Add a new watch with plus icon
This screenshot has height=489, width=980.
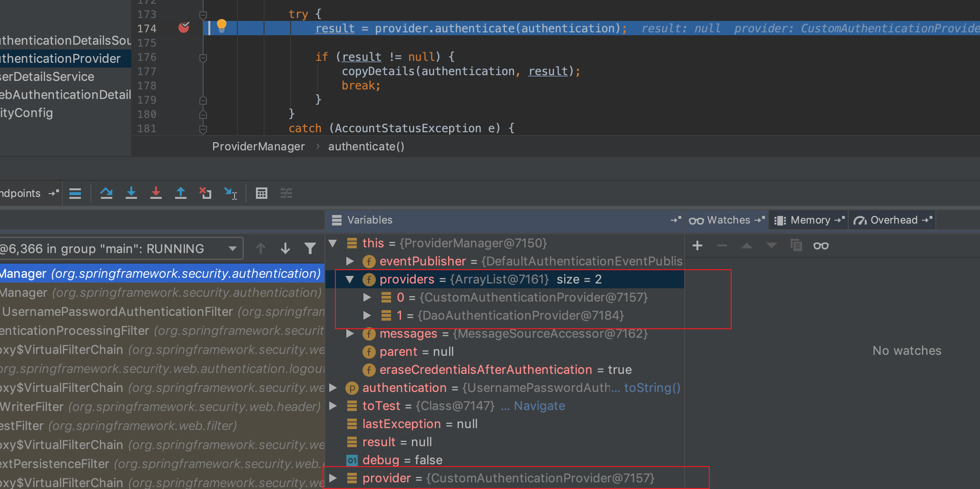pyautogui.click(x=697, y=245)
